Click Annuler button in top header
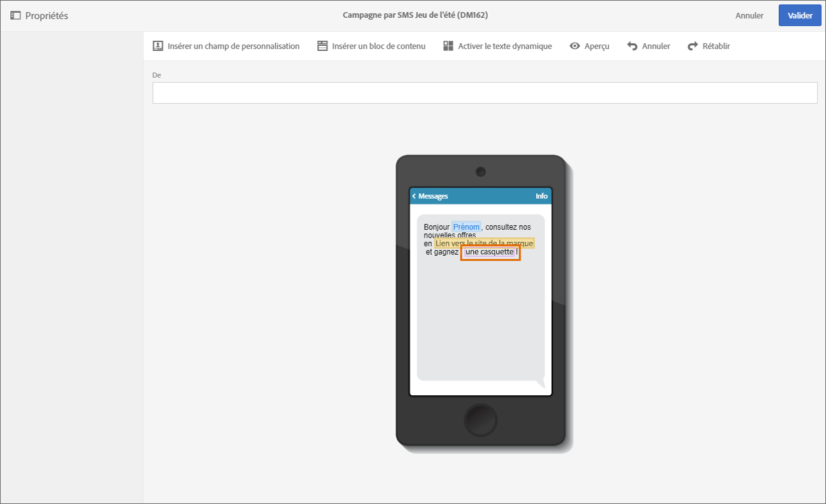Image resolution: width=826 pixels, height=504 pixels. (750, 15)
